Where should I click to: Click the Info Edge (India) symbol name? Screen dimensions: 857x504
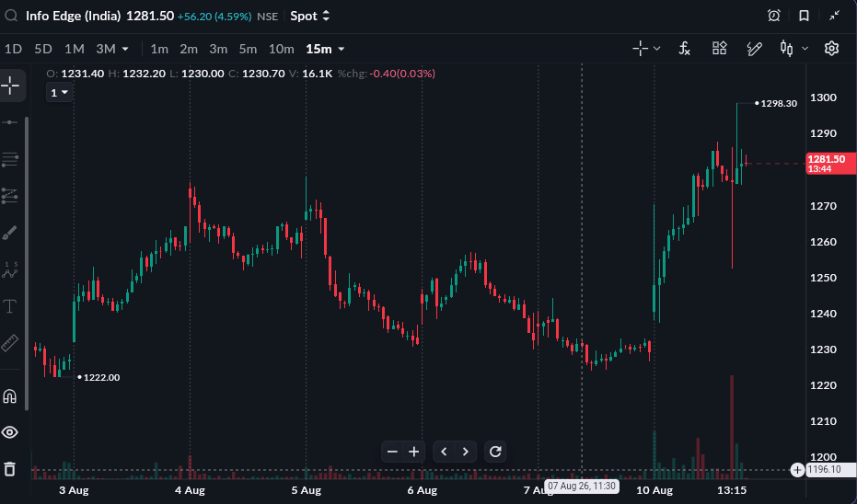[74, 16]
